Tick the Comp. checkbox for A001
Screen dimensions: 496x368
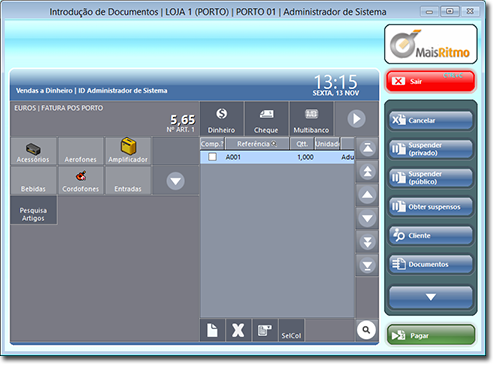[x=212, y=157]
